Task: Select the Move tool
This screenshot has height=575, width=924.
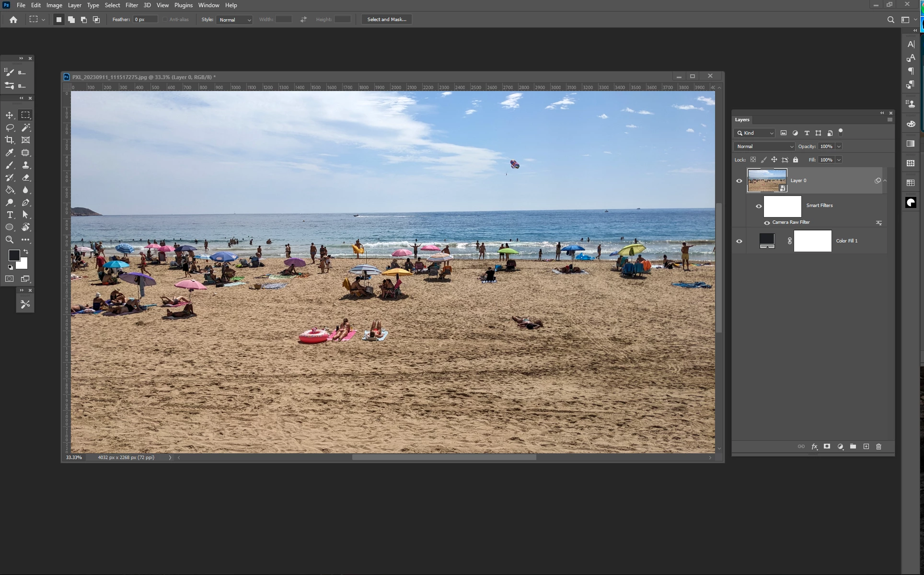Action: (10, 115)
